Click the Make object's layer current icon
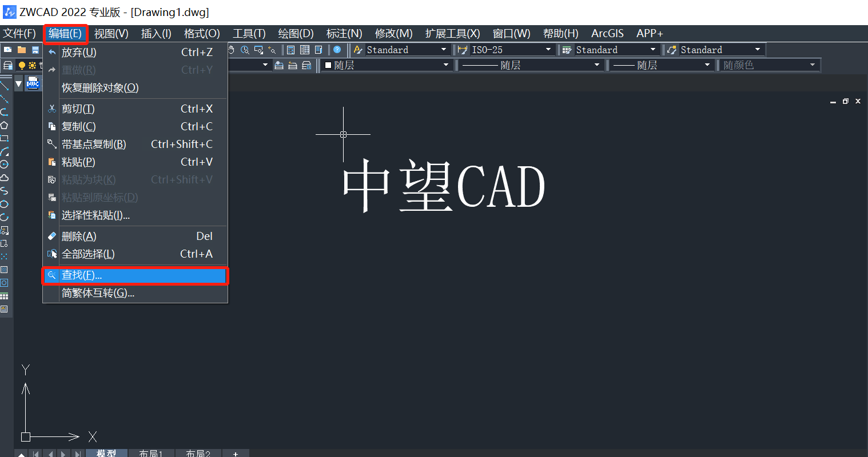The height and width of the screenshot is (457, 868). [279, 65]
